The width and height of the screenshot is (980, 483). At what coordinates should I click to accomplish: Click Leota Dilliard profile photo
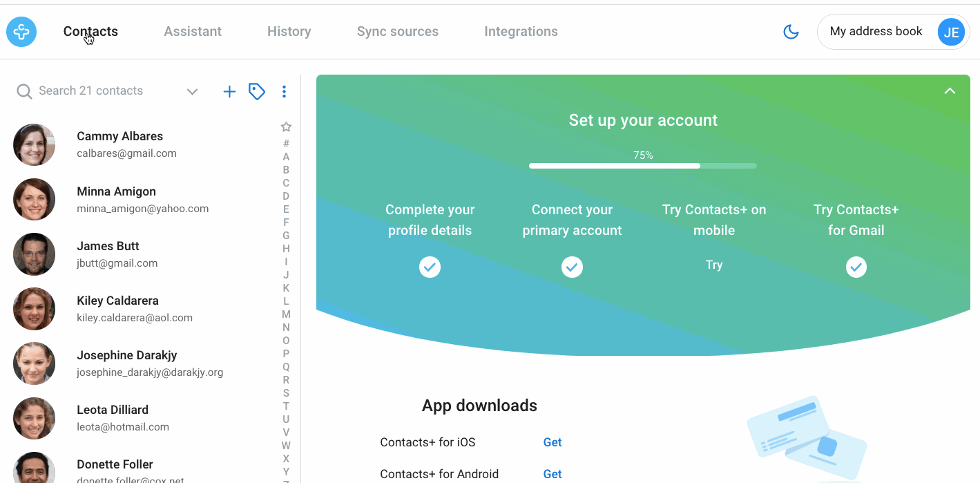click(34, 417)
